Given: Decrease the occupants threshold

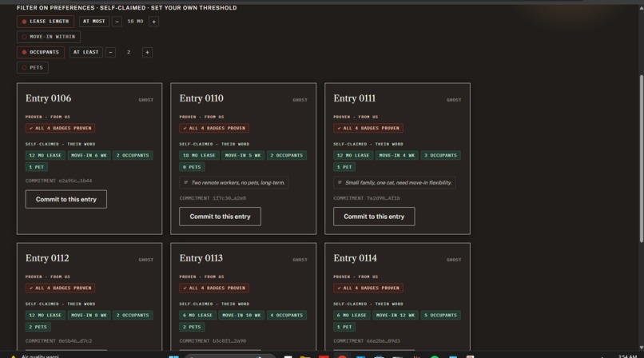Looking at the screenshot, I should coord(110,52).
